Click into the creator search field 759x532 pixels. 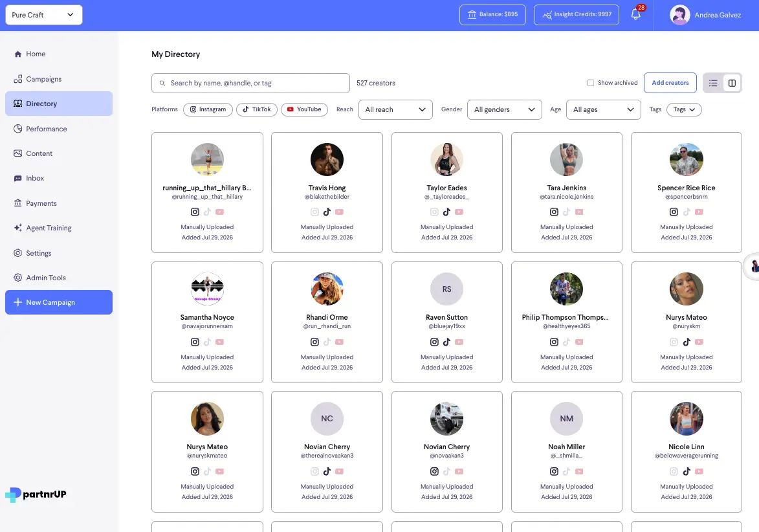[250, 83]
